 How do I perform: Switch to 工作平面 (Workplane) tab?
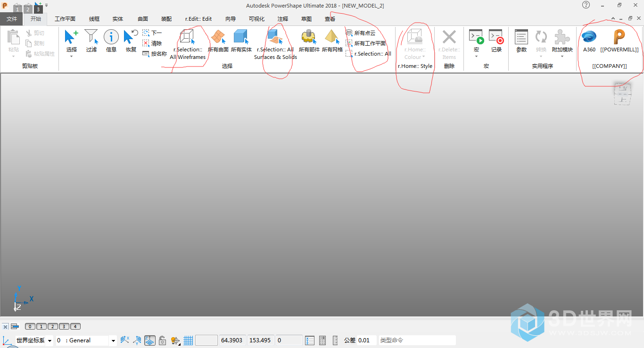coord(65,19)
